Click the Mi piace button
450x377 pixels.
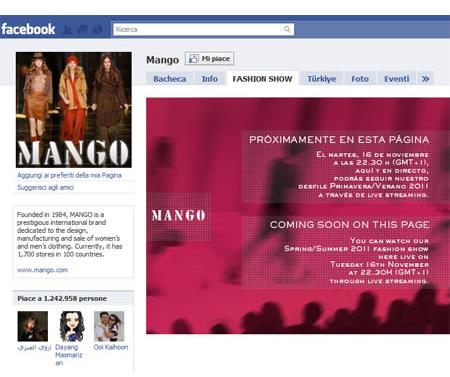(209, 59)
